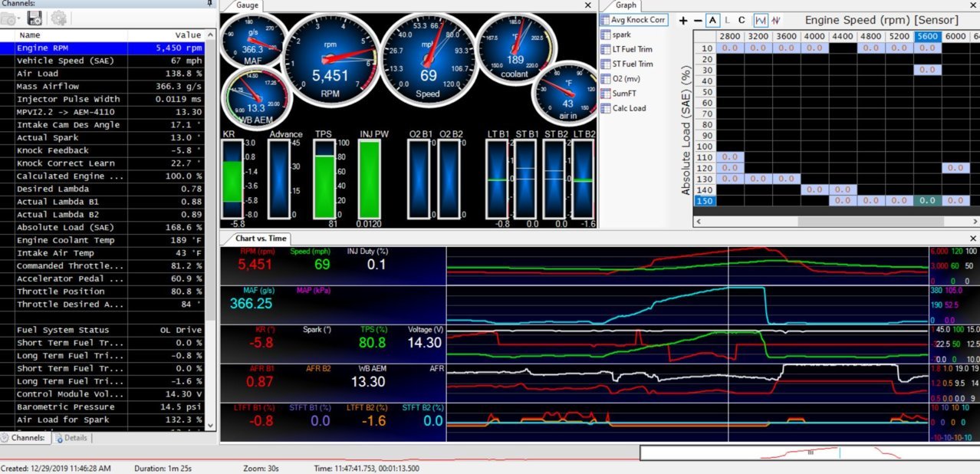Viewport: 980px width, 474px height.
Task: Click the MAF gauge dial
Action: (x=253, y=39)
